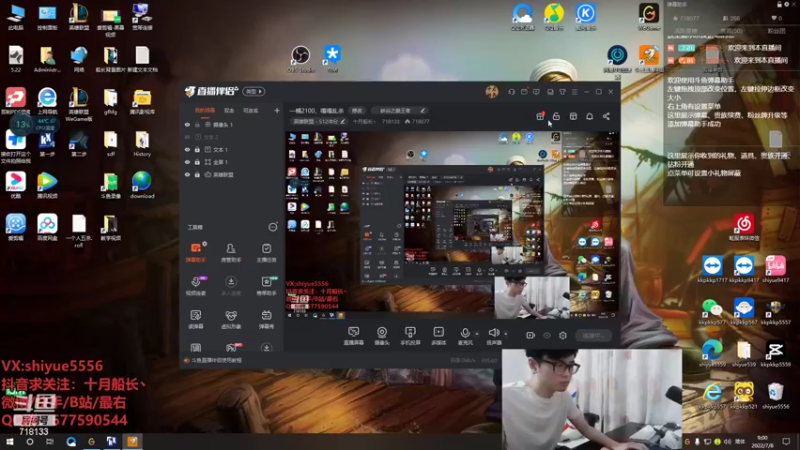This screenshot has height=450, width=800.
Task: Add a new scene with plus button
Action: tap(277, 110)
